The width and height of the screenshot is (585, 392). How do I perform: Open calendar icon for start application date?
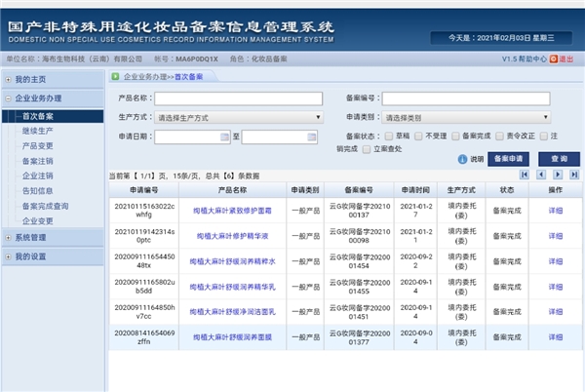[224, 137]
